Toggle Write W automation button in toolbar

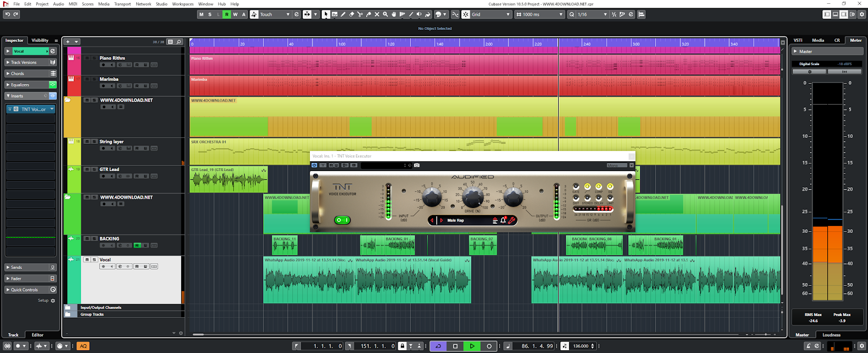[235, 14]
